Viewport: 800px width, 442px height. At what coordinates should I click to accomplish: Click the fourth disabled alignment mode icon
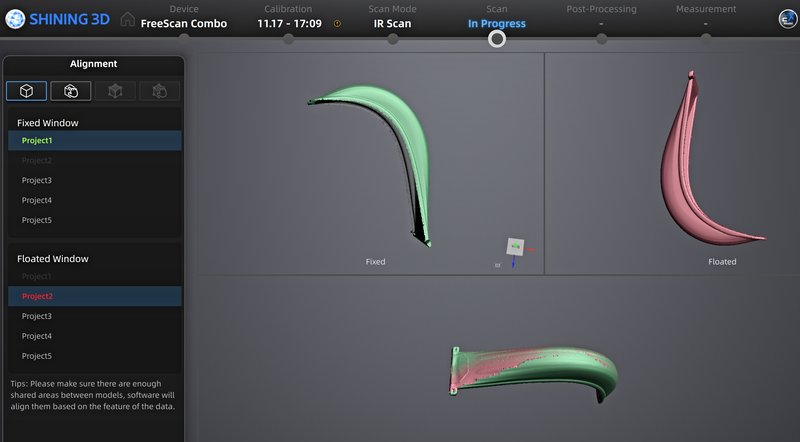click(160, 91)
